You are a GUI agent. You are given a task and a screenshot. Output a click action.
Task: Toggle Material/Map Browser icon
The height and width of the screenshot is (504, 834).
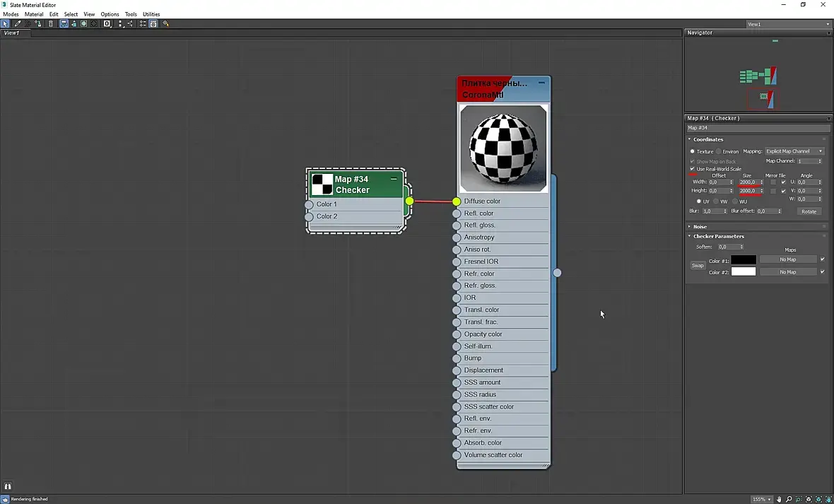(x=143, y=23)
